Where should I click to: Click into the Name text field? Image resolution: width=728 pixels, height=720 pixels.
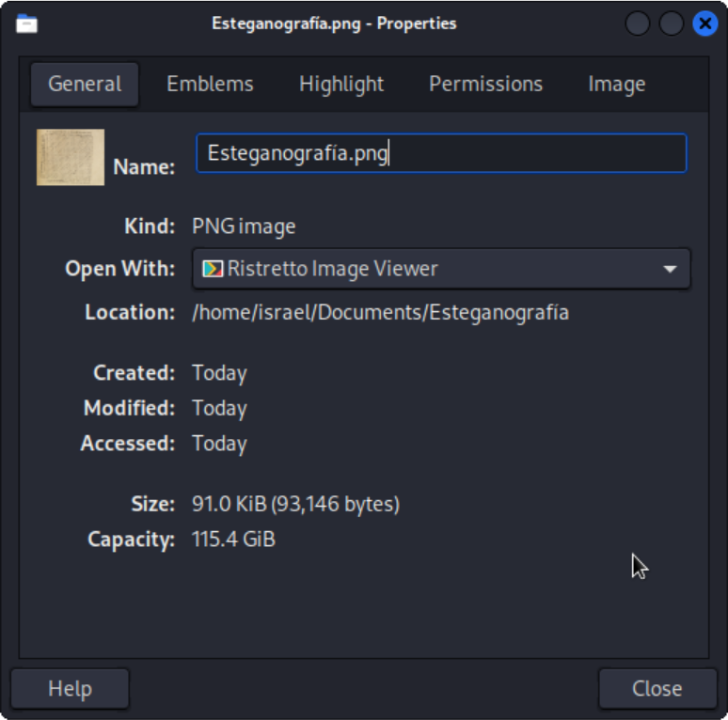[441, 153]
